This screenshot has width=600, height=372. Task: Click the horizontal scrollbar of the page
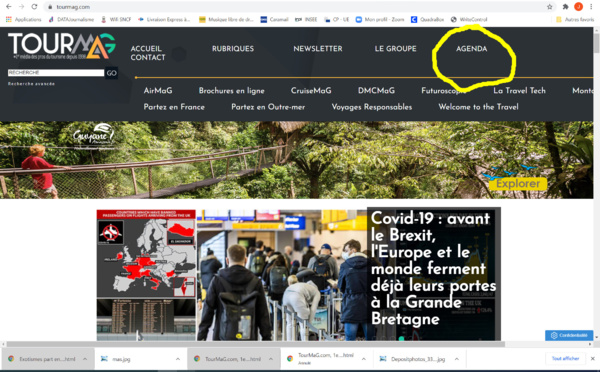pyautogui.click(x=256, y=344)
